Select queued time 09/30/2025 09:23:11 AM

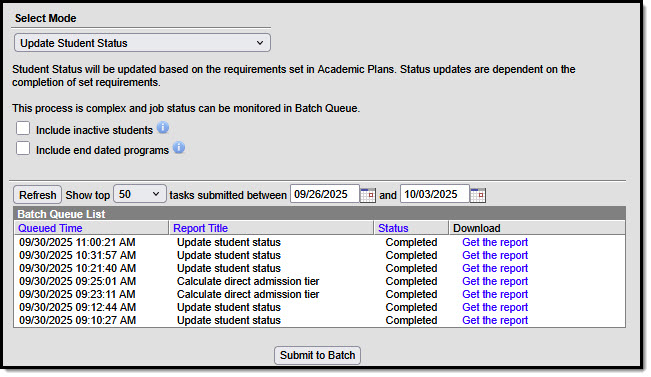pos(77,294)
